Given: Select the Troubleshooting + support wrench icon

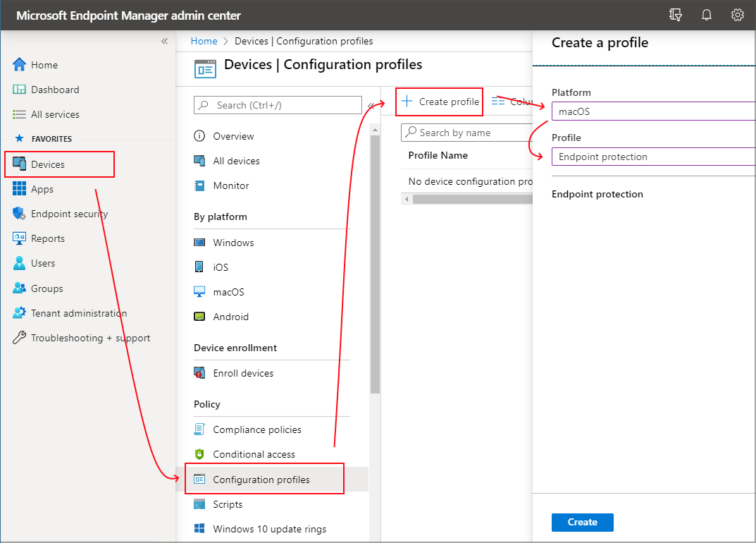Looking at the screenshot, I should point(19,337).
